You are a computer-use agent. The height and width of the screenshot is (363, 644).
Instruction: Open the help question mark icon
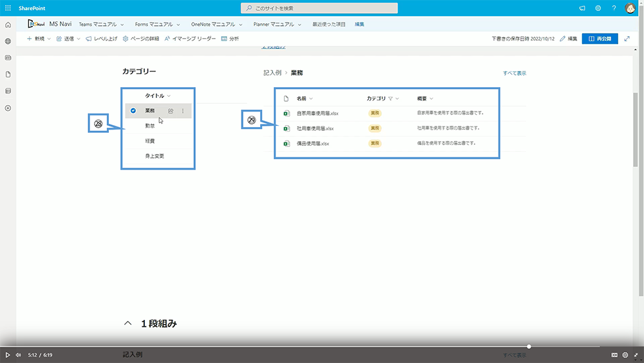pos(614,8)
